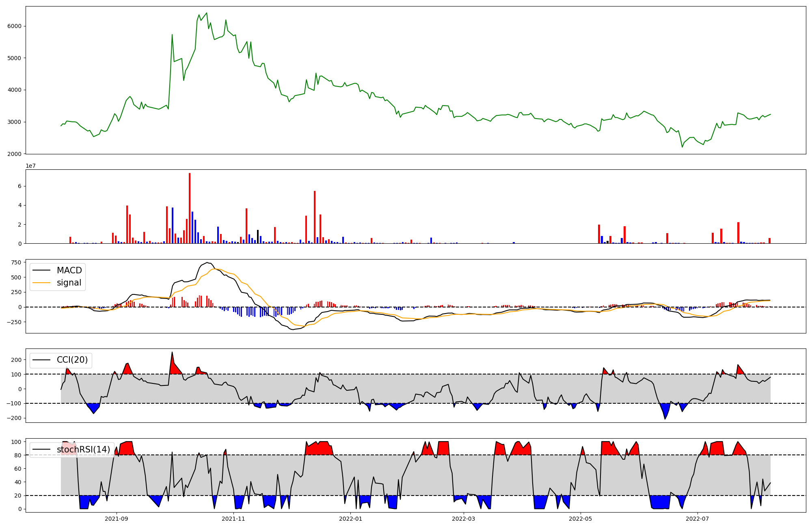Screen dimensions: 812x528
Task: Click the CCI(20) legend label
Action: click(x=72, y=360)
